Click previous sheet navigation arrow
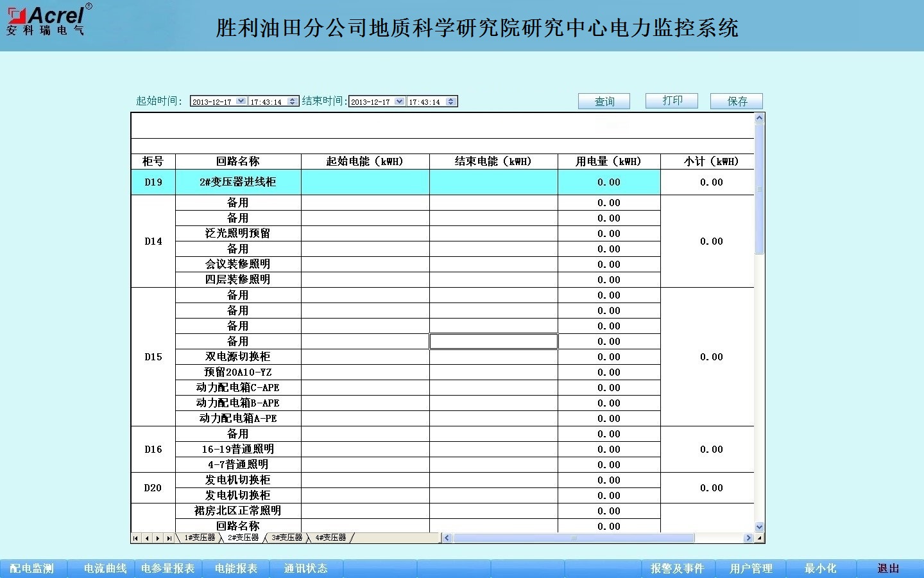The image size is (924, 578). click(x=147, y=538)
